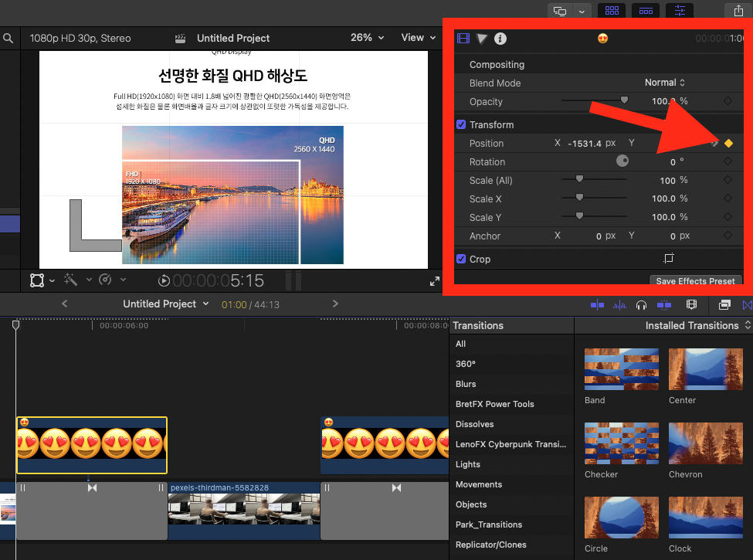Toggle audio skimming waveform icon
Image resolution: width=753 pixels, height=560 pixels.
tap(619, 304)
